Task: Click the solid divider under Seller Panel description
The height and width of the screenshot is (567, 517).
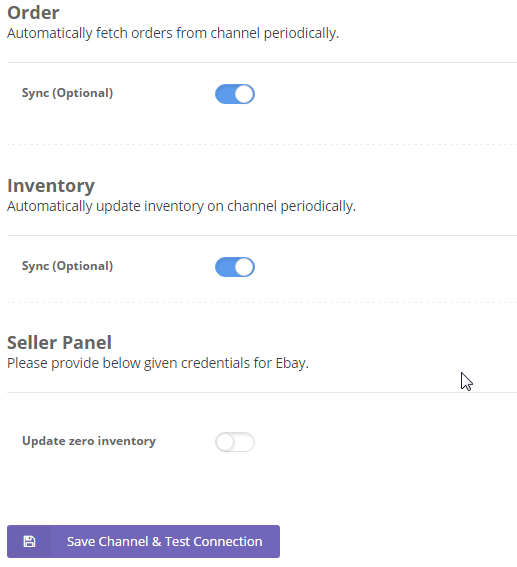Action: point(262,392)
